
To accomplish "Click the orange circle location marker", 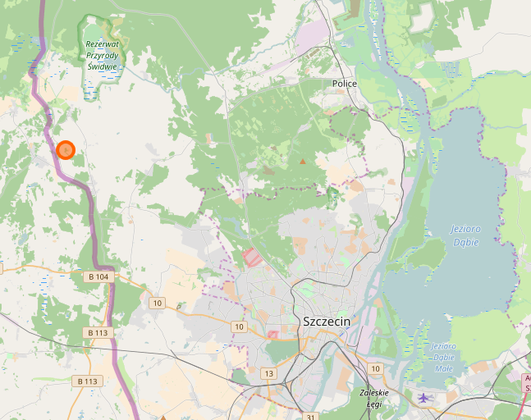I will [66, 150].
